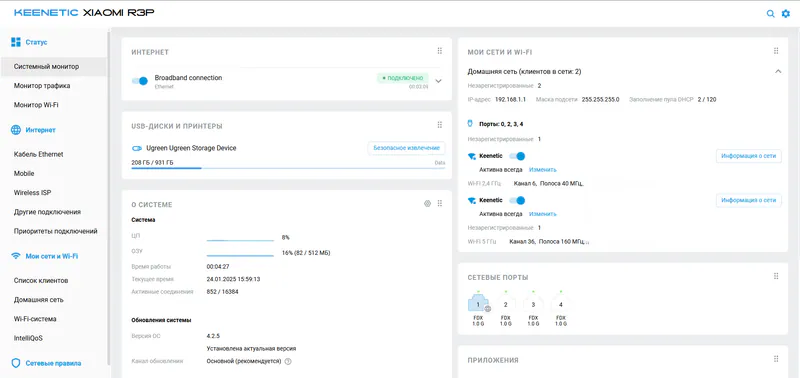Click the Сетевые правила shield icon
The height and width of the screenshot is (378, 800).
[x=16, y=363]
